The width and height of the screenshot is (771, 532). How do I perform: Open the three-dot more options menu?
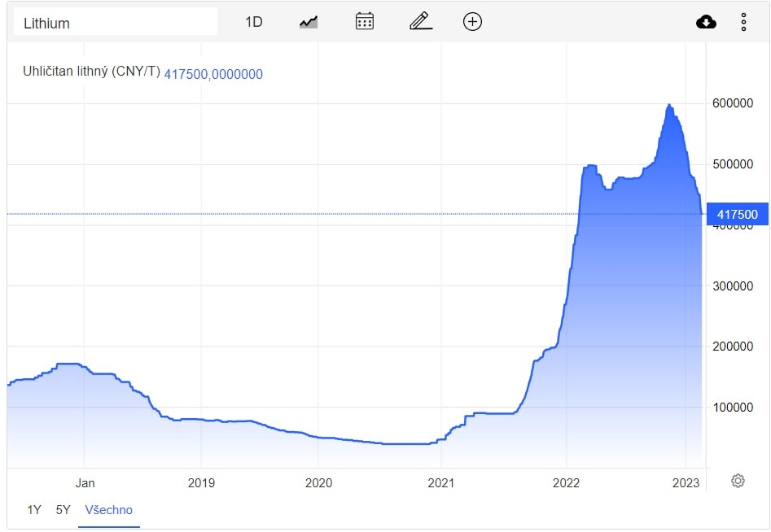point(743,22)
